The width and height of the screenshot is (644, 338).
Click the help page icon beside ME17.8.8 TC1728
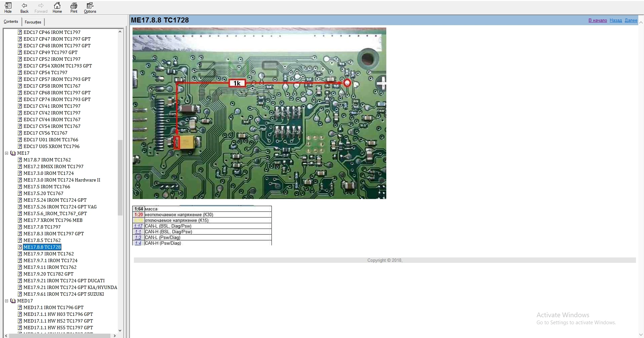[x=19, y=247]
